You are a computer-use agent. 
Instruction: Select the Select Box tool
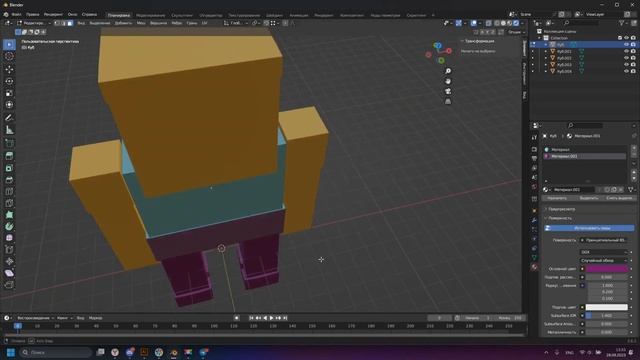point(9,44)
